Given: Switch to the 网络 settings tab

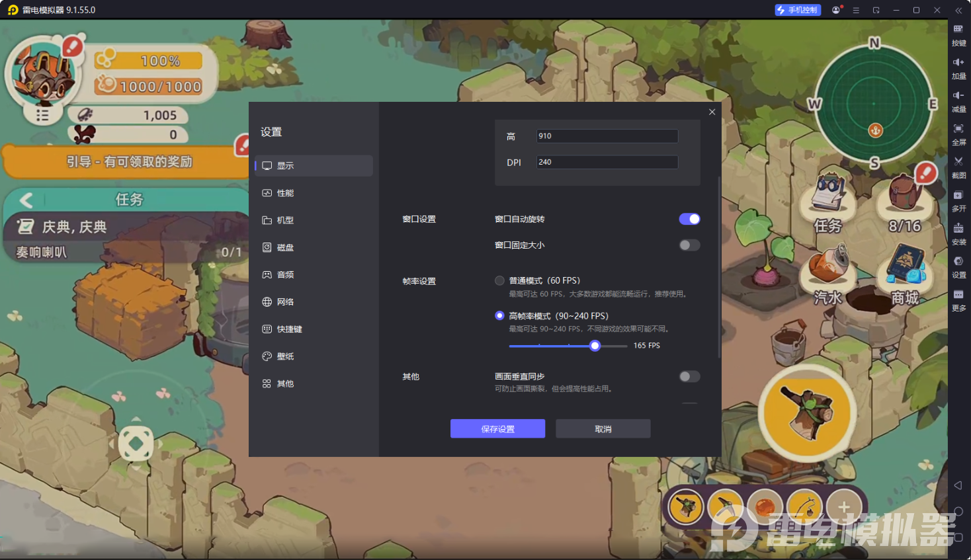Looking at the screenshot, I should point(314,301).
